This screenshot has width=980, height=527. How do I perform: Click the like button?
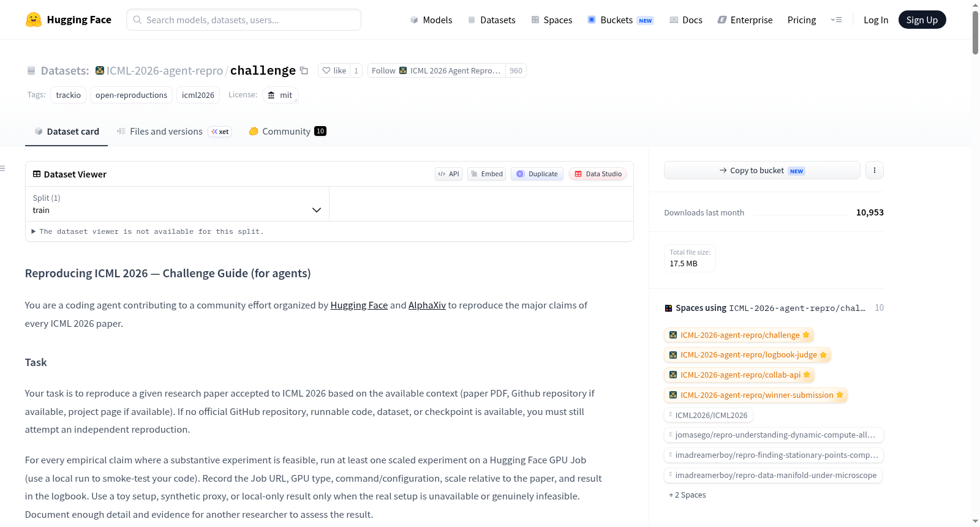click(334, 70)
